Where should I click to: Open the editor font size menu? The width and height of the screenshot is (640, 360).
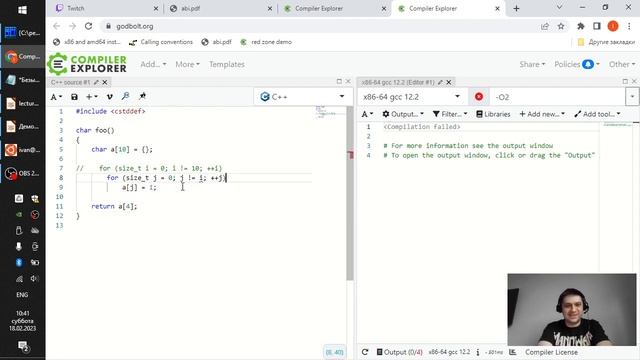tap(56, 97)
